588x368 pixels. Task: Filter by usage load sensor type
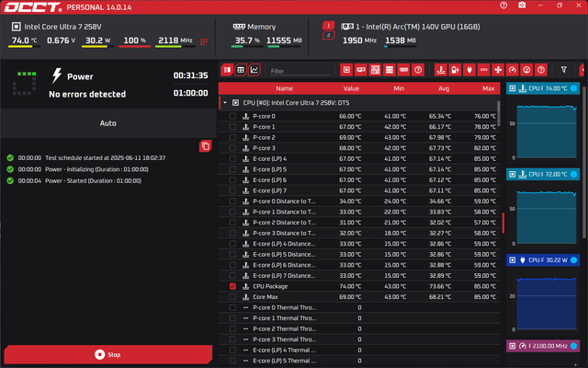tap(526, 70)
